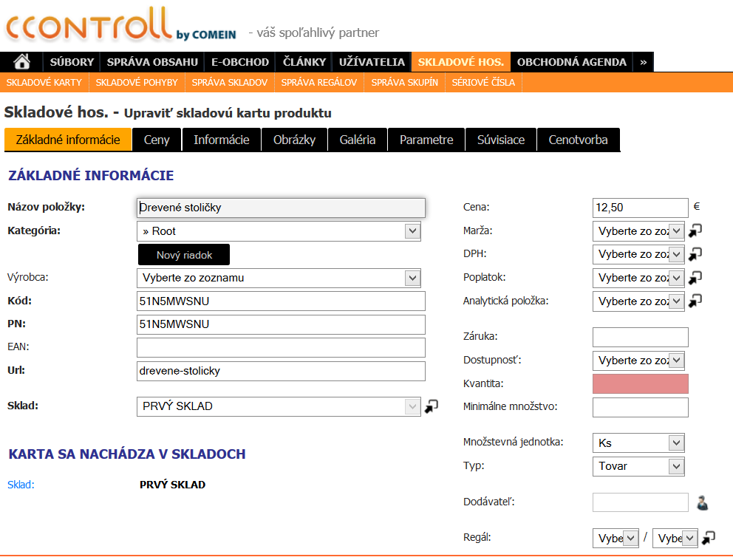Image resolution: width=733 pixels, height=560 pixels.
Task: Click the home icon in the main menu
Action: [22, 62]
